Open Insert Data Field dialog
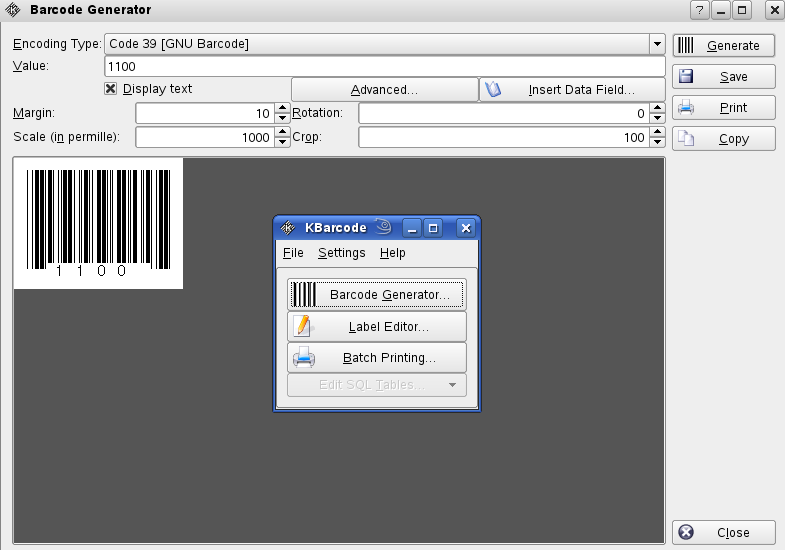785x550 pixels. point(572,90)
